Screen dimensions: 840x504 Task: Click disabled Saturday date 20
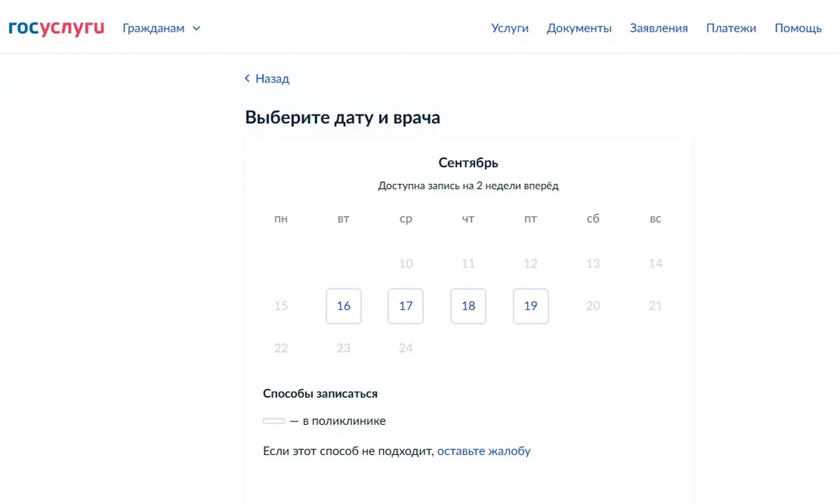click(x=593, y=306)
